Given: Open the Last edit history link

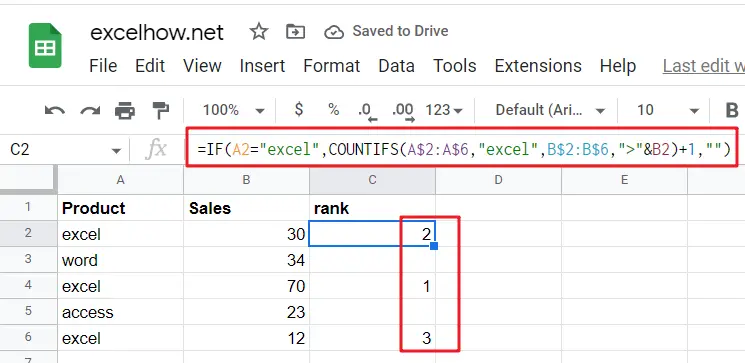Looking at the screenshot, I should click(704, 66).
